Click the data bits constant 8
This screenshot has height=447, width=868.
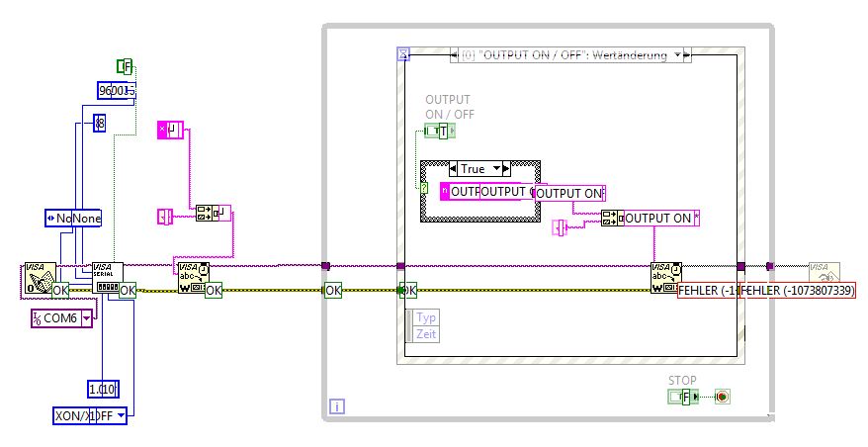point(99,123)
